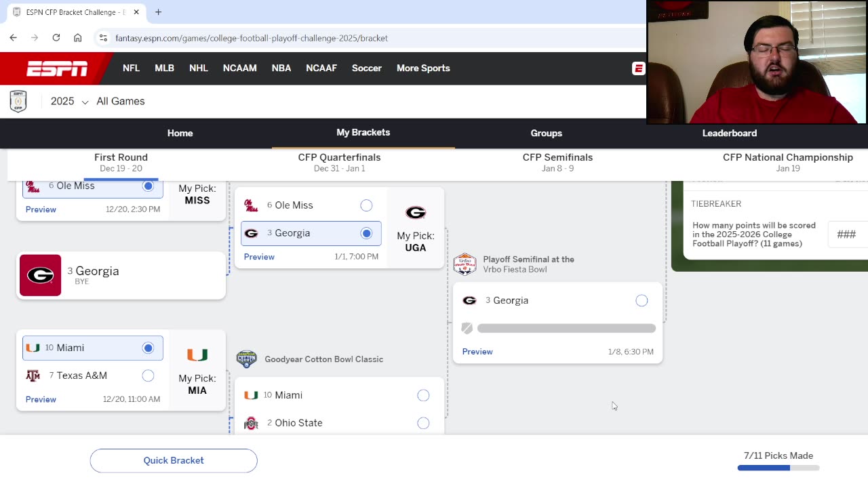The height and width of the screenshot is (488, 868).
Task: Switch to My Brackets tab
Action: coord(363,133)
